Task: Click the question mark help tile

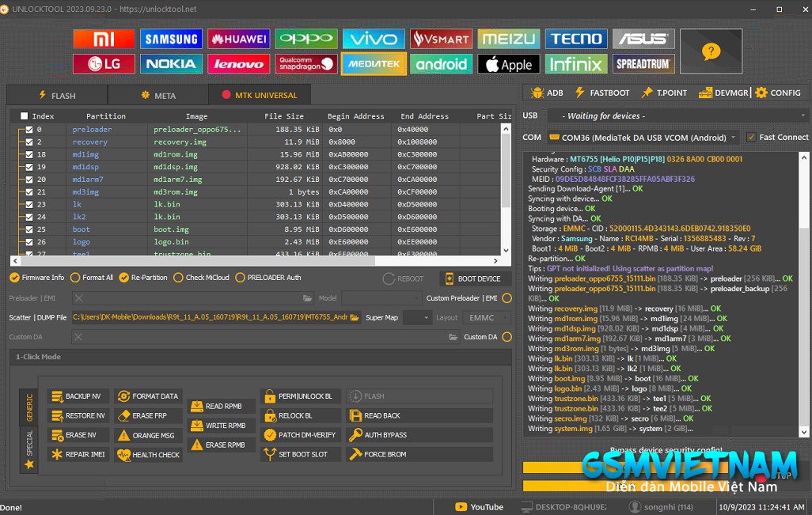Action: tap(711, 51)
